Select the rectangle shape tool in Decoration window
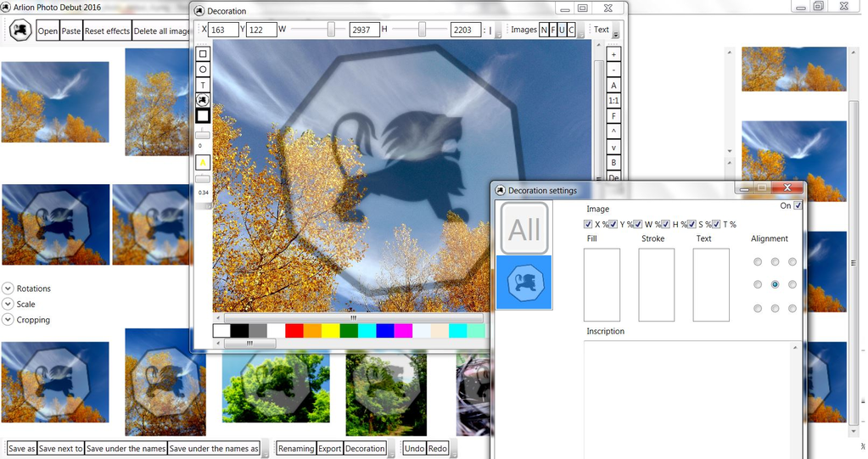The width and height of the screenshot is (868, 459). tap(203, 53)
